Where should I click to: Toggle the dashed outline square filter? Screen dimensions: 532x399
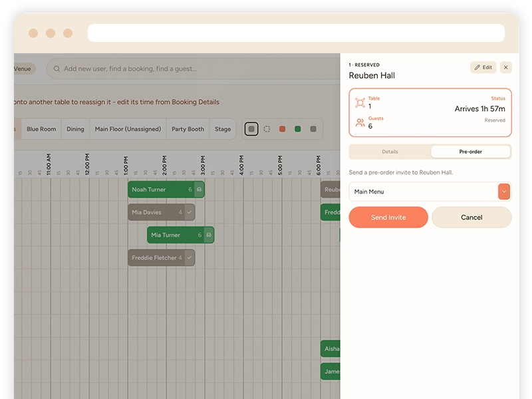point(267,129)
